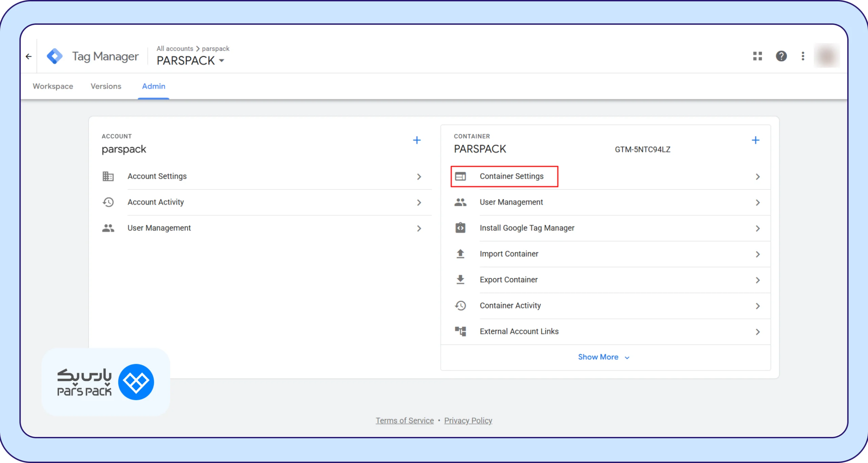Click the Import Container upload icon
This screenshot has height=463, width=868.
pos(460,254)
